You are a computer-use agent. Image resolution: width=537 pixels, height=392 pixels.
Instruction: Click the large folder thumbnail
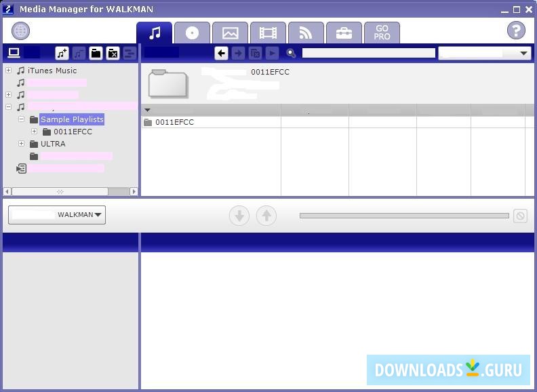[x=168, y=83]
